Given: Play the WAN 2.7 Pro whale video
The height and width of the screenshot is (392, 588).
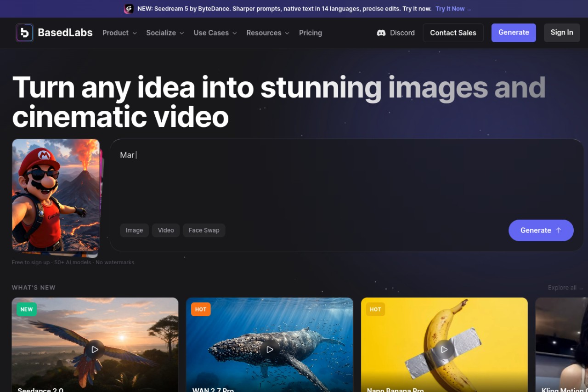Looking at the screenshot, I should (270, 349).
